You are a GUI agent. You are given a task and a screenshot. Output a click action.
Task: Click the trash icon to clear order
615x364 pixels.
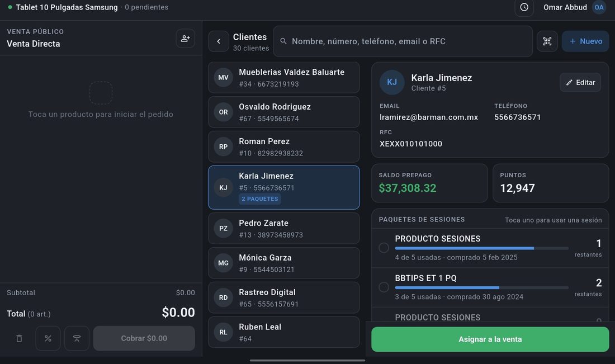(19, 338)
